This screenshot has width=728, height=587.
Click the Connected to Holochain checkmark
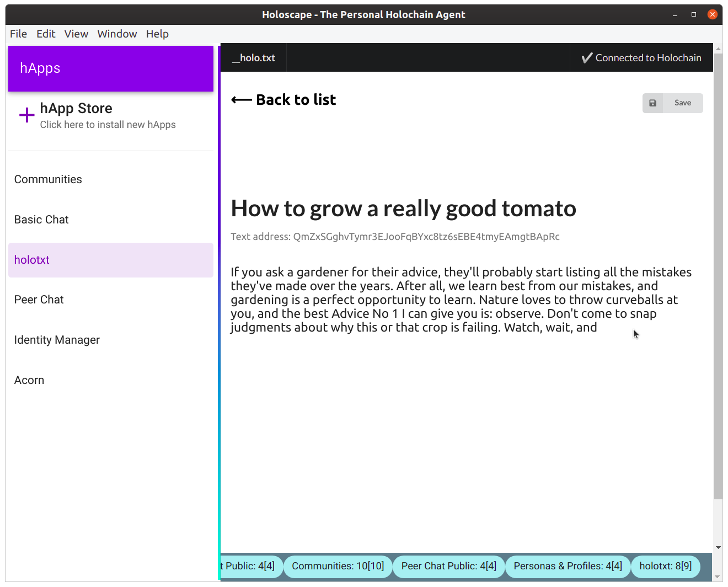[x=587, y=58]
